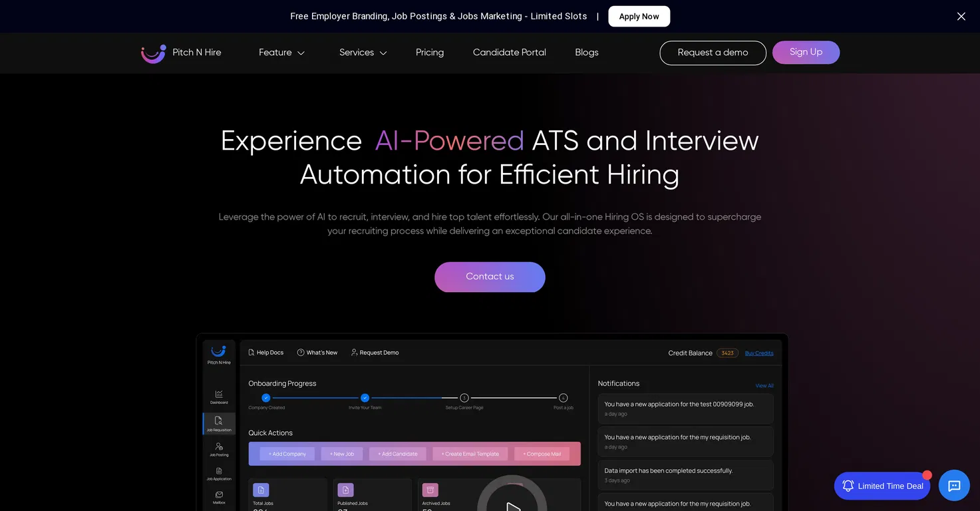Open notification about test 00909099 job
980x511 pixels.
coord(685,409)
